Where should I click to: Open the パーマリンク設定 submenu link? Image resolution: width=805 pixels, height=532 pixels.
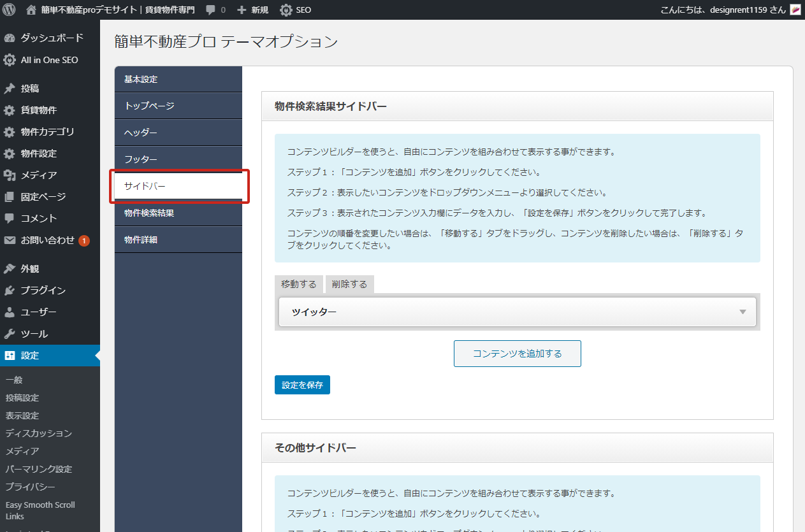coord(39,469)
